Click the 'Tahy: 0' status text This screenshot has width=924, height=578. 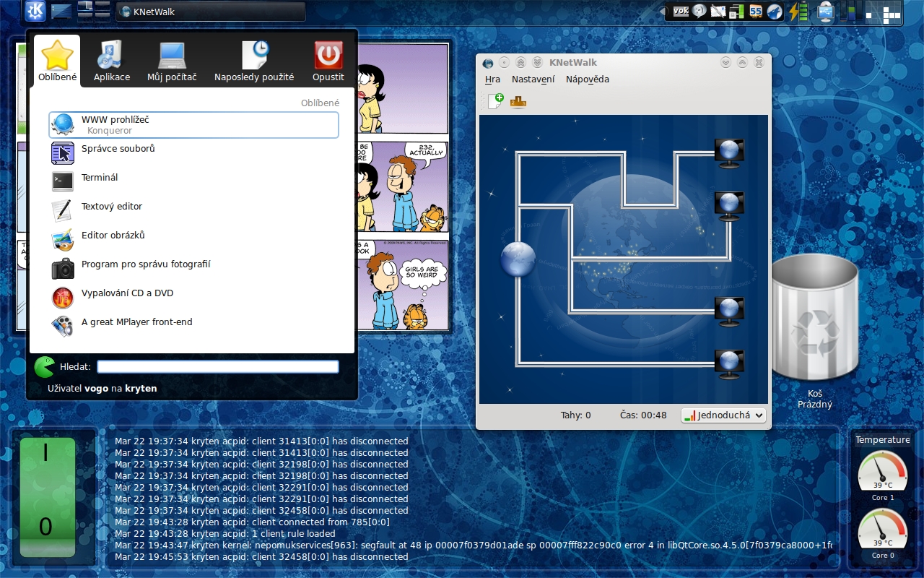pyautogui.click(x=576, y=415)
